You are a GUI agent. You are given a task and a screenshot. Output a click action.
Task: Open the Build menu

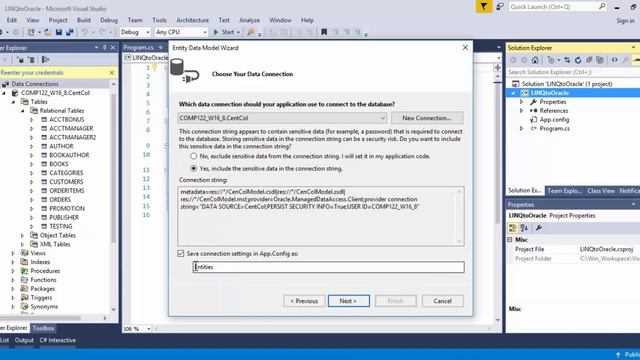(x=84, y=20)
